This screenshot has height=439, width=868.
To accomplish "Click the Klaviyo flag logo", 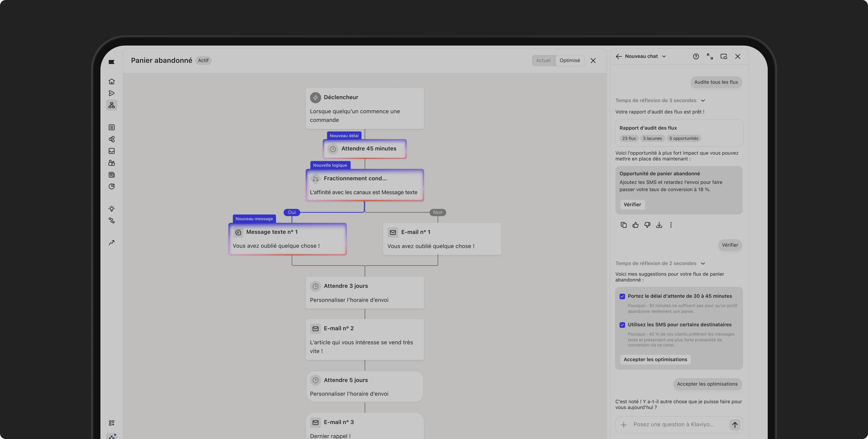I will click(112, 62).
